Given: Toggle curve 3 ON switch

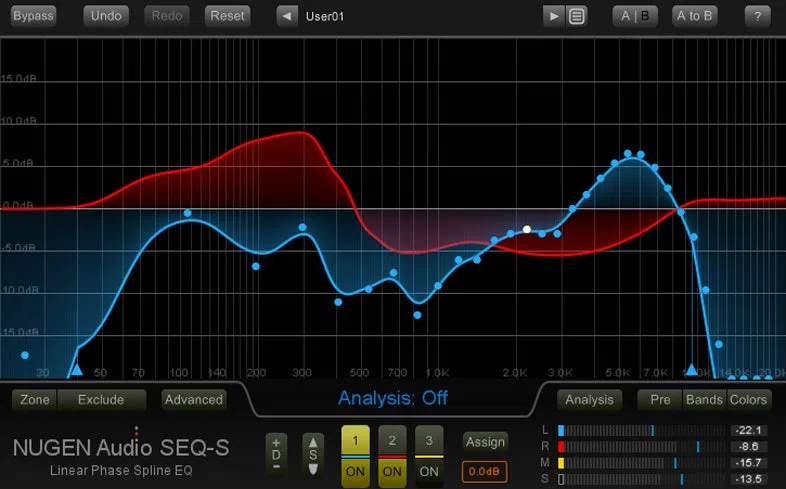Looking at the screenshot, I should (429, 471).
